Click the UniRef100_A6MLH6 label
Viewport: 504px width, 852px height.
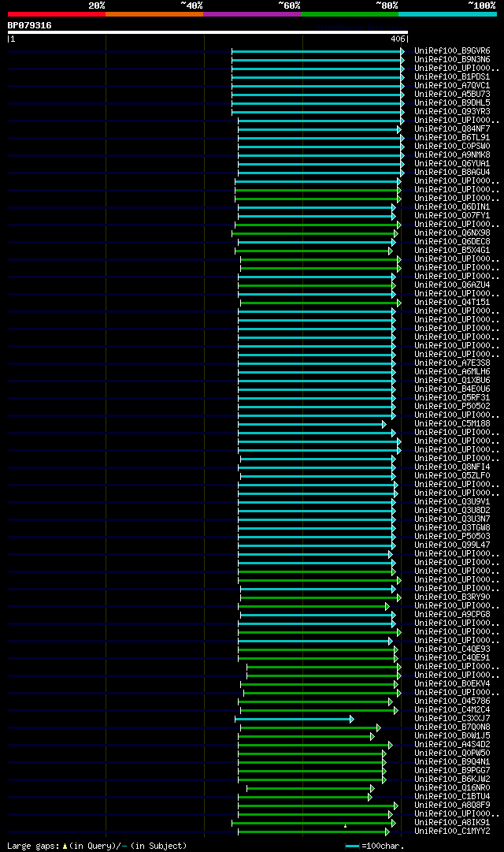coord(452,372)
